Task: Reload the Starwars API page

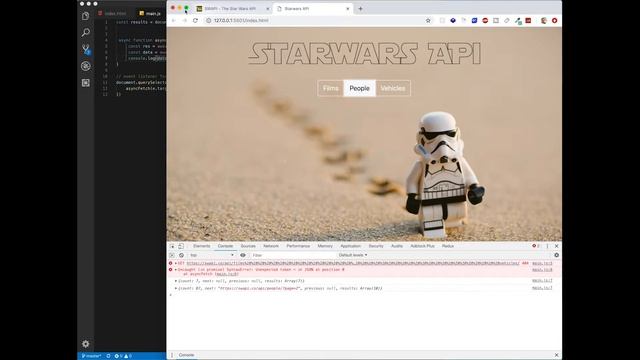Action: (x=195, y=20)
